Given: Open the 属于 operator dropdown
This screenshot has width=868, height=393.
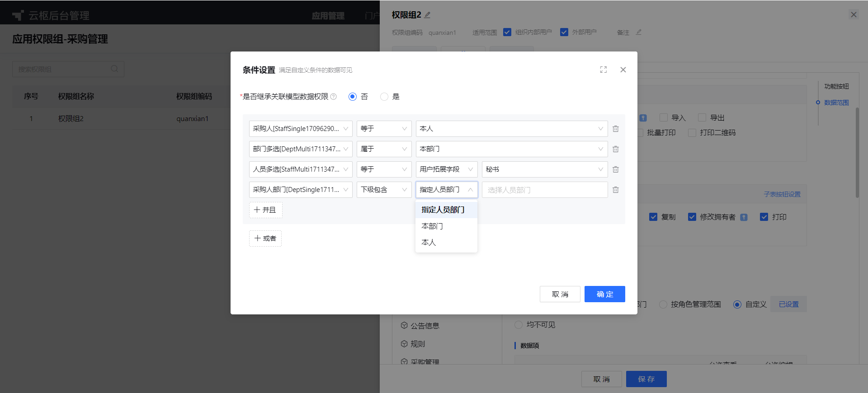Looking at the screenshot, I should tap(384, 149).
